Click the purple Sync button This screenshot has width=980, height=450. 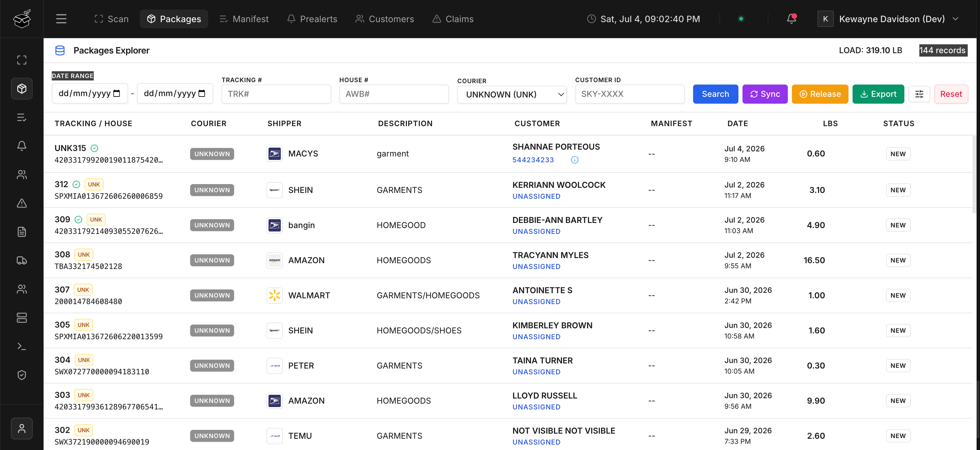[x=765, y=94]
